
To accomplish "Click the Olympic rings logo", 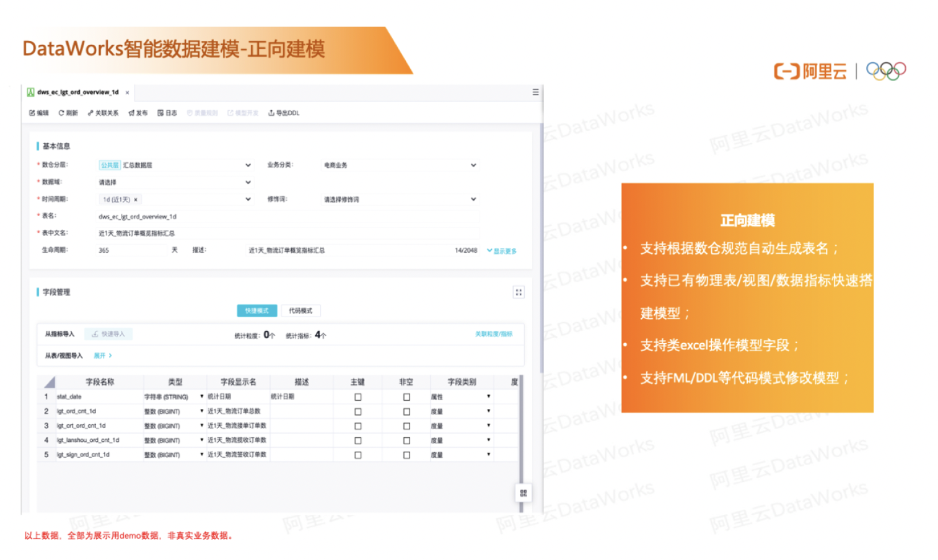I will [x=886, y=71].
